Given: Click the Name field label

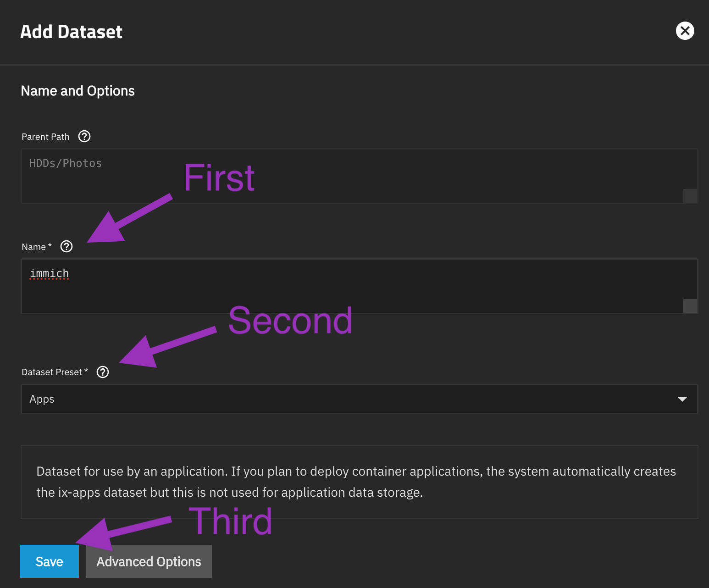Looking at the screenshot, I should 34,247.
